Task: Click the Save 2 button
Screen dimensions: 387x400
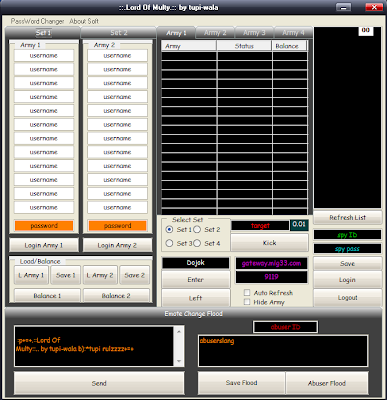Action: coord(134,275)
